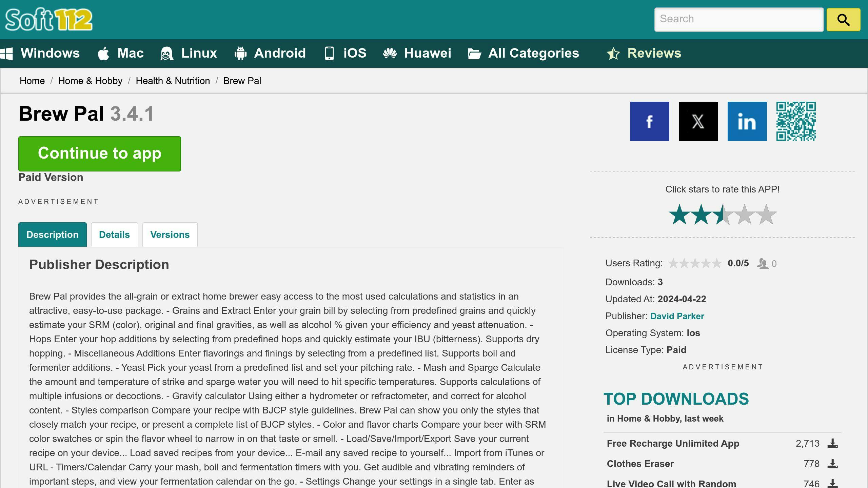Open Free Recharge Unlimited App link

[x=673, y=443]
